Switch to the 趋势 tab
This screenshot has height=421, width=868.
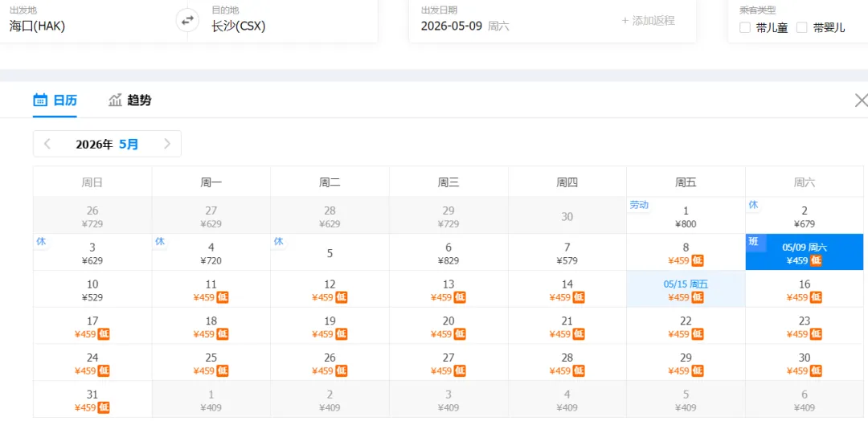click(139, 100)
